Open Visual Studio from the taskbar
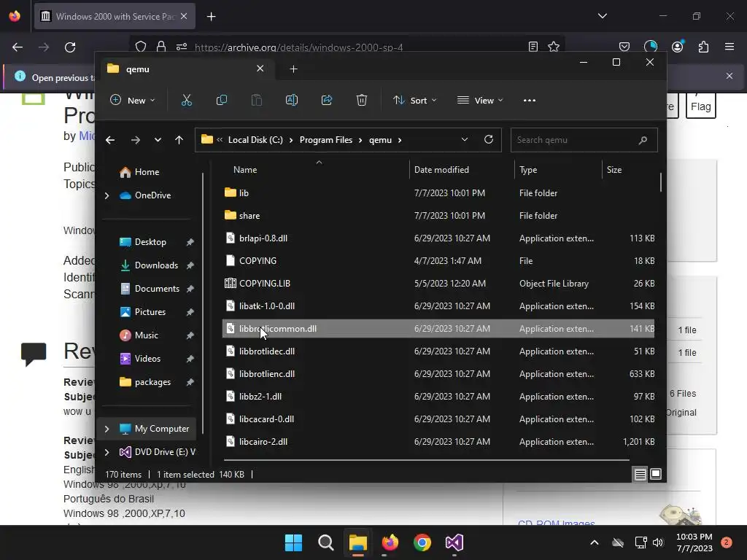This screenshot has height=560, width=747. pyautogui.click(x=454, y=542)
